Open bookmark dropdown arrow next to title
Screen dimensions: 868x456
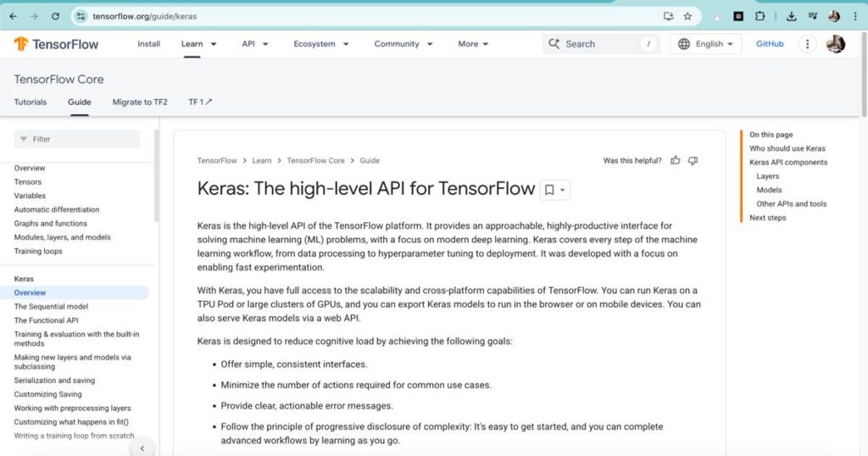[x=563, y=190]
